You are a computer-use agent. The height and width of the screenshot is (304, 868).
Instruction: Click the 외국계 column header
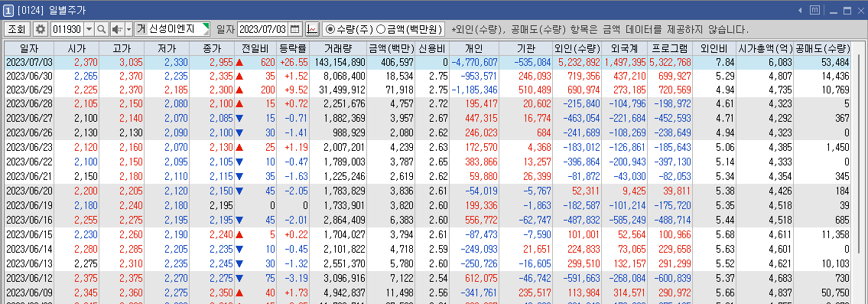(x=625, y=48)
